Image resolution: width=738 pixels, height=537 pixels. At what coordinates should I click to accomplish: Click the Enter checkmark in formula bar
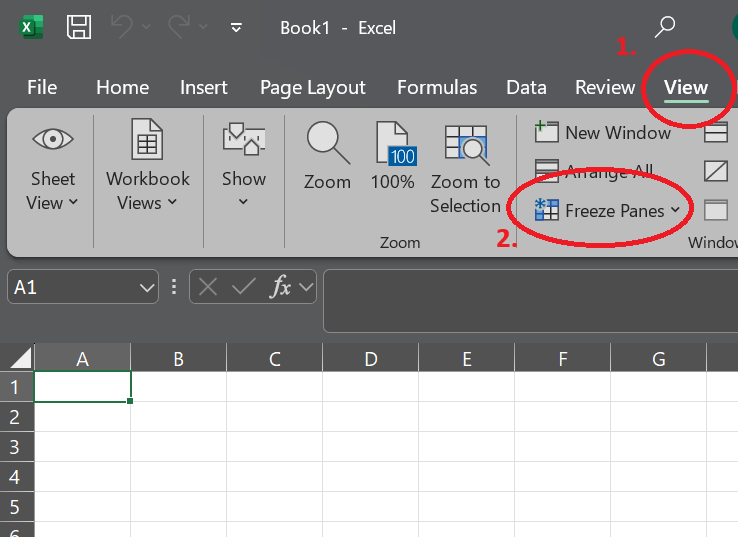pos(243,287)
